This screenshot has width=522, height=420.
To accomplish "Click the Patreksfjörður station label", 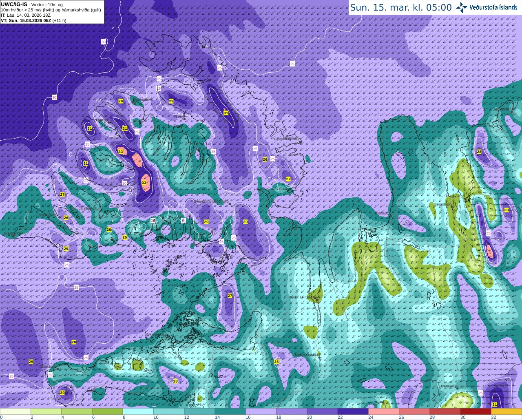I will [x=47, y=215].
